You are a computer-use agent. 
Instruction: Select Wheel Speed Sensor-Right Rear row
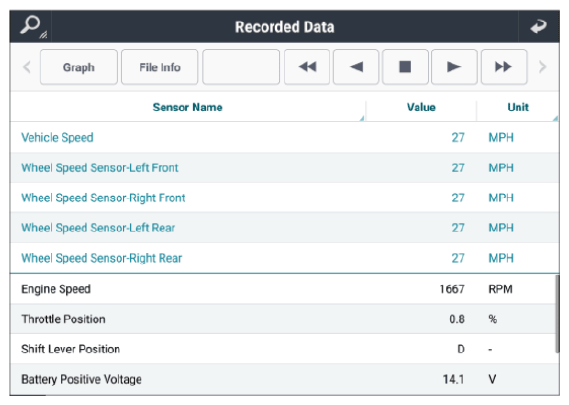tap(285, 258)
